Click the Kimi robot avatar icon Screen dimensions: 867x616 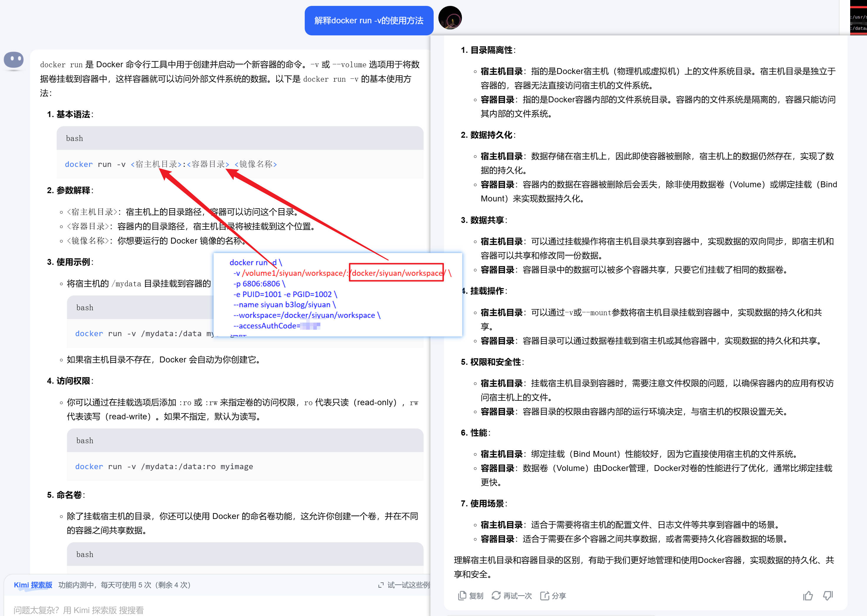click(14, 60)
